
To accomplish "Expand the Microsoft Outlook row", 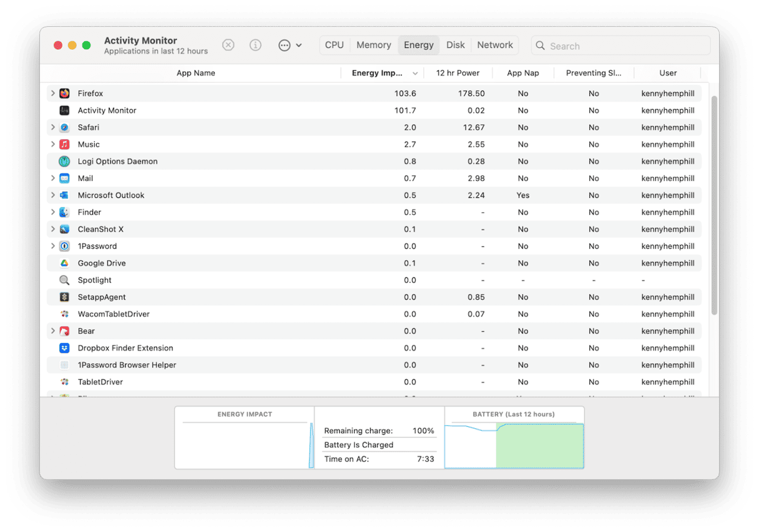I will (x=53, y=195).
